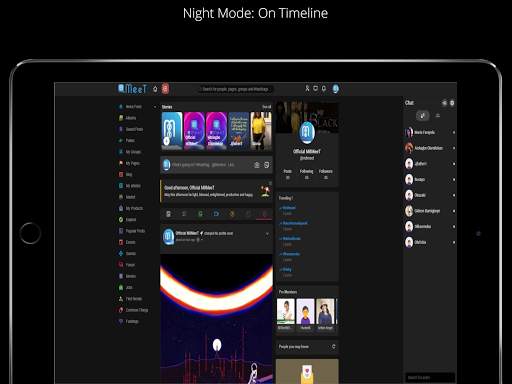Open the dark blue text story card
The image size is (512, 384).
point(239,131)
